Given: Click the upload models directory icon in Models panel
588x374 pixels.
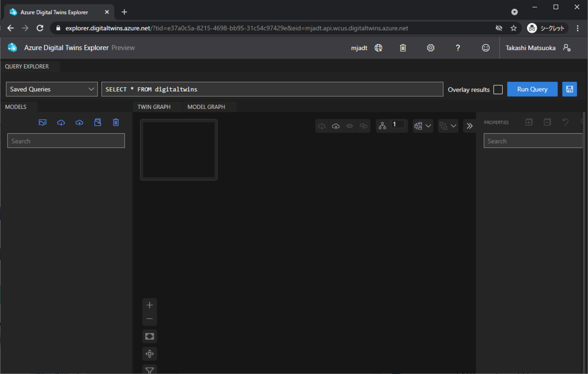Looking at the screenshot, I should (98, 123).
